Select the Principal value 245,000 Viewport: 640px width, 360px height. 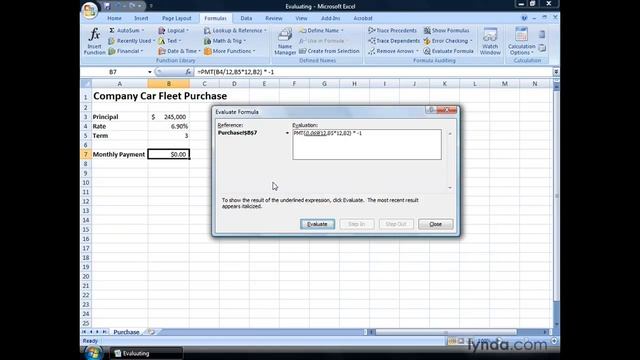point(169,117)
